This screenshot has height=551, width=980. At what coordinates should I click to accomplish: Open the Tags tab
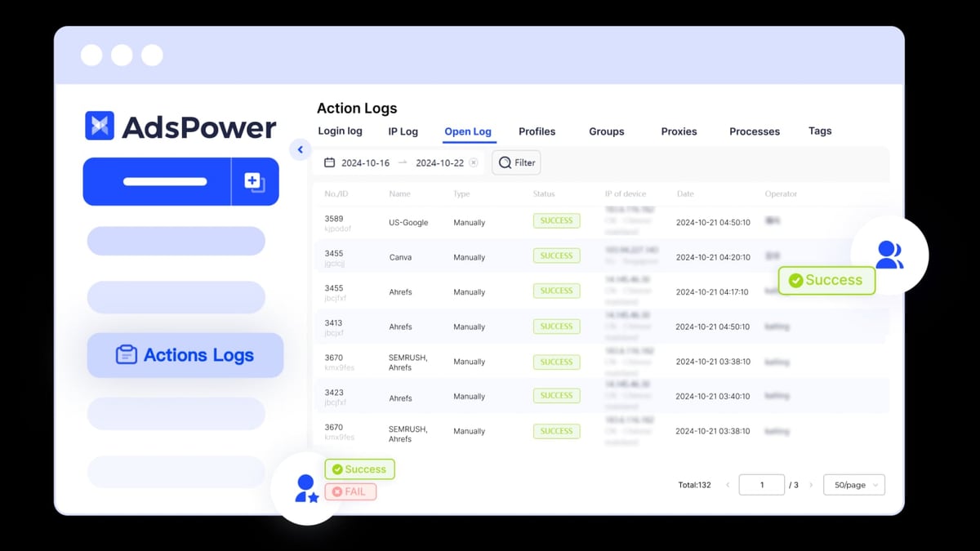tap(820, 131)
